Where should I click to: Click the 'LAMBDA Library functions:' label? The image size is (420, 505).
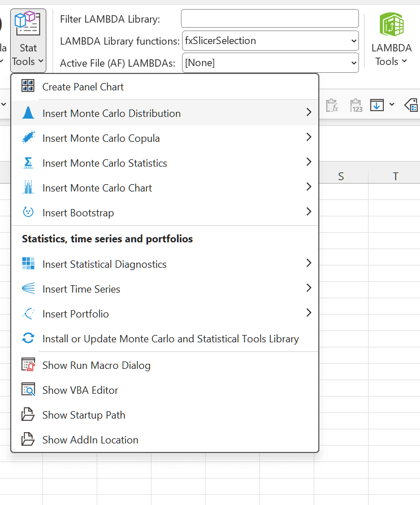(120, 41)
